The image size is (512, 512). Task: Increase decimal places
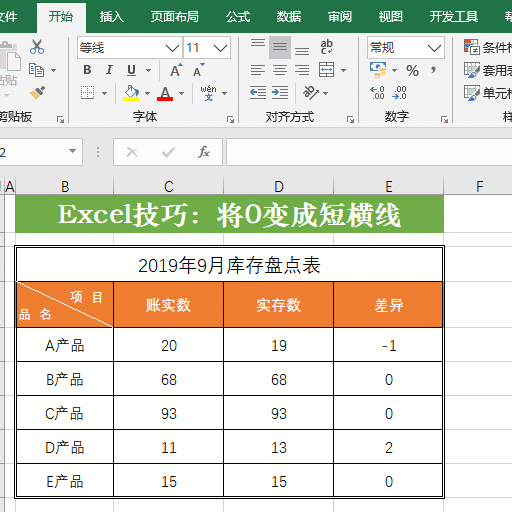(378, 93)
